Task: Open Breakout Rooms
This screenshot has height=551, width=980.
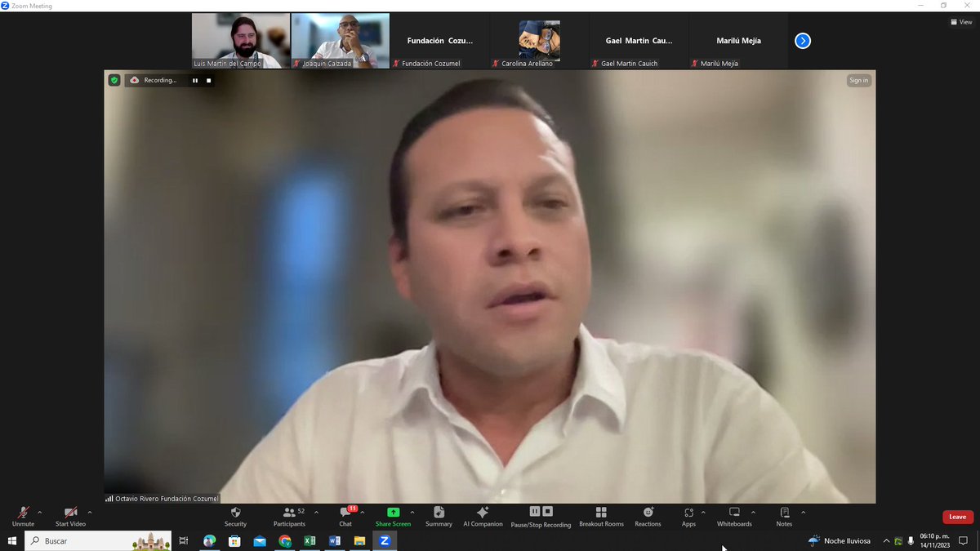Action: [x=601, y=517]
